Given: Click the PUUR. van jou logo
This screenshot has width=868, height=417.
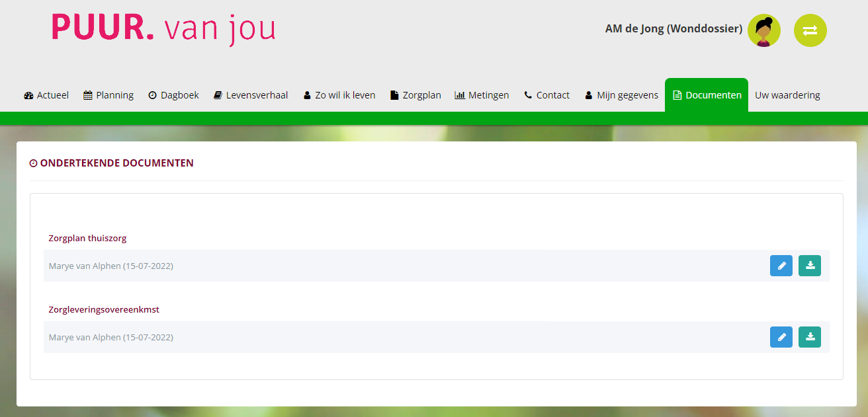Looking at the screenshot, I should [163, 29].
